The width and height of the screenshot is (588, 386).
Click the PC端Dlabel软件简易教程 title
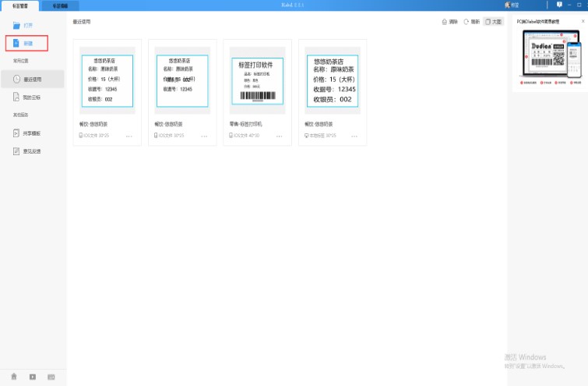(x=538, y=22)
